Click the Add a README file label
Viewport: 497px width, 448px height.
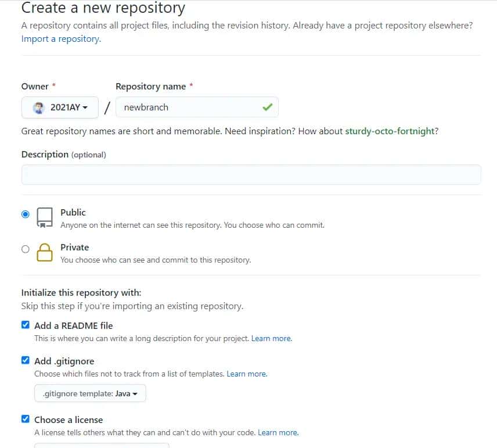click(73, 325)
